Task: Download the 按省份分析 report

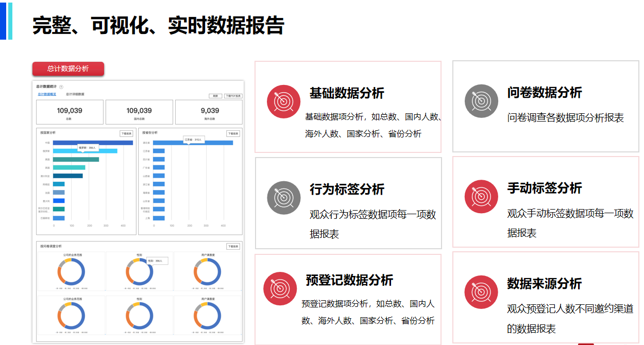Action: point(233,133)
